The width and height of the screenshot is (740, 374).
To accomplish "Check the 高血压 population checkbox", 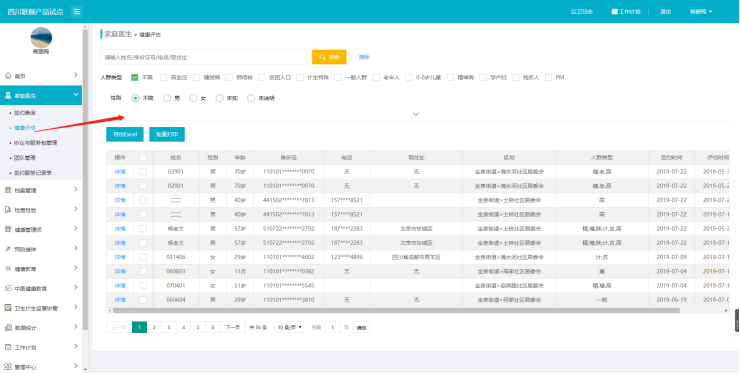I will (163, 77).
